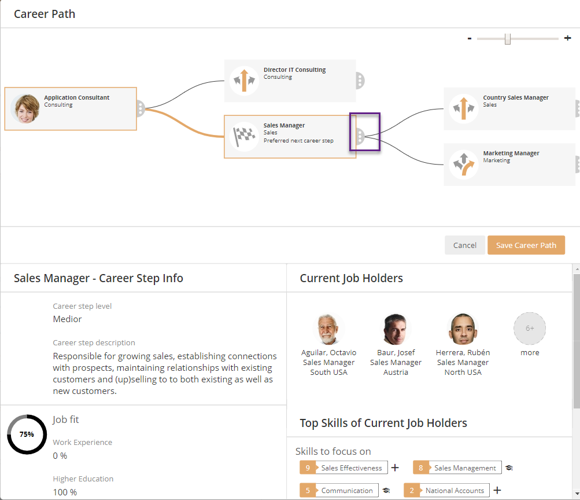The width and height of the screenshot is (580, 500).
Task: Expand next steps from the Sales Manager node
Action: (x=360, y=136)
